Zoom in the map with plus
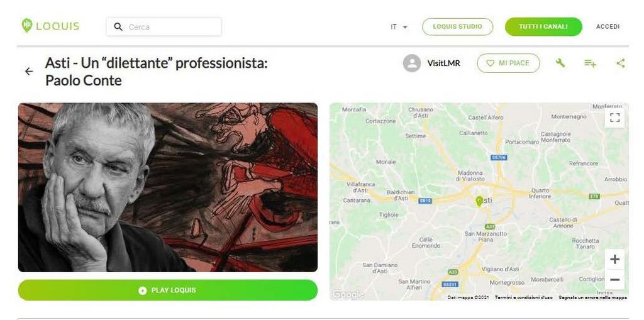The height and width of the screenshot is (320, 644). (614, 259)
